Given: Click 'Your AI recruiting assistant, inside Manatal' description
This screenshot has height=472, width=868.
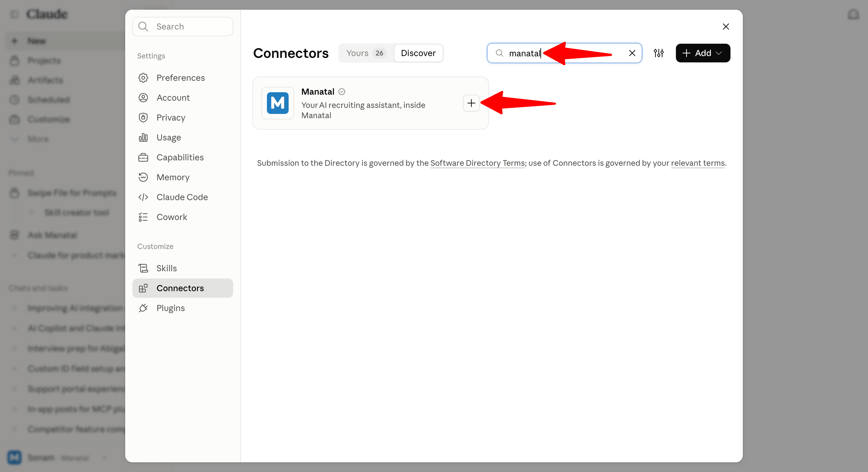Looking at the screenshot, I should (363, 110).
